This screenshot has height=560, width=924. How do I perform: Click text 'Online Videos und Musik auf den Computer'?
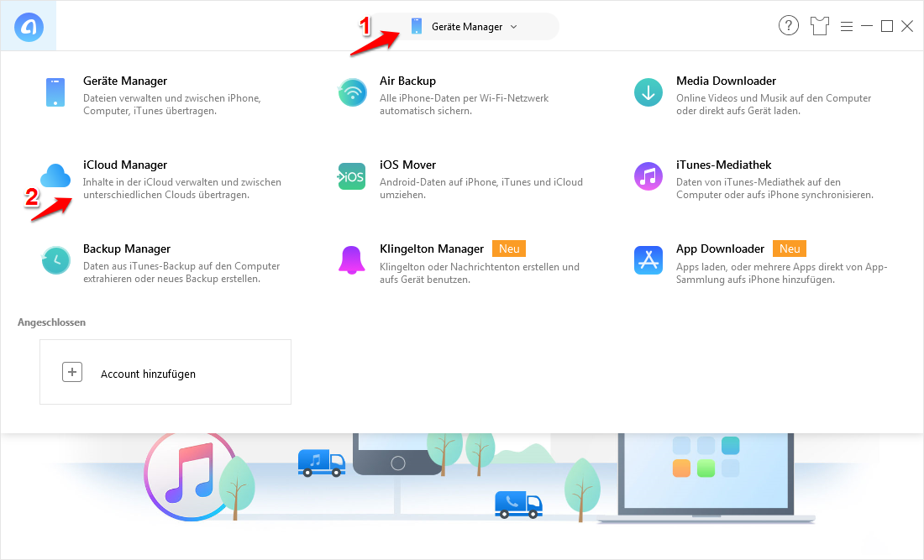pos(774,98)
